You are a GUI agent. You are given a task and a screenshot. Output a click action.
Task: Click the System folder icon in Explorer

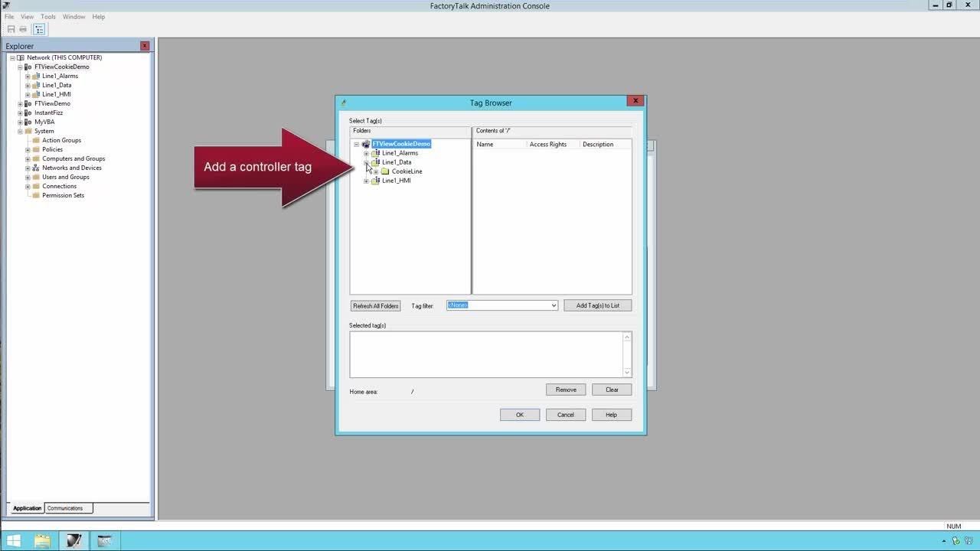[28, 131]
